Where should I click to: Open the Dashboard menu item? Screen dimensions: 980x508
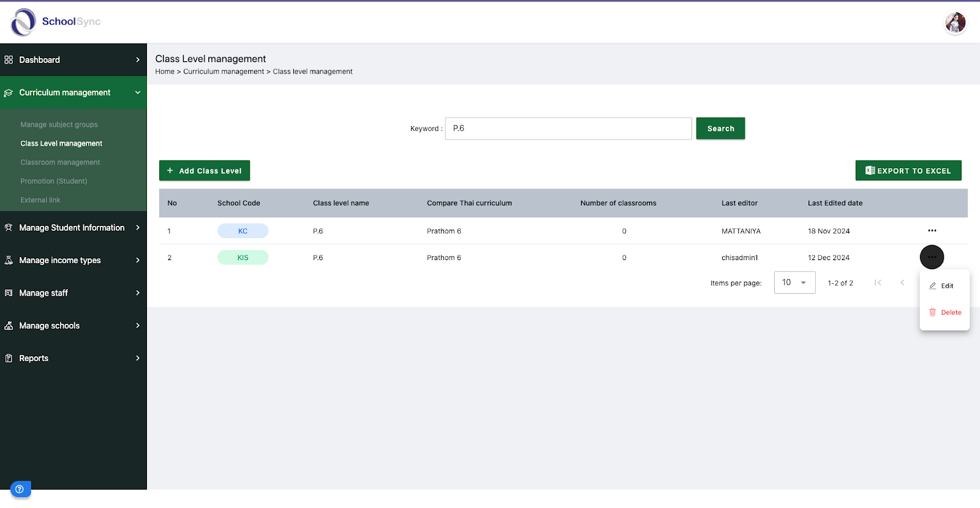(73, 60)
